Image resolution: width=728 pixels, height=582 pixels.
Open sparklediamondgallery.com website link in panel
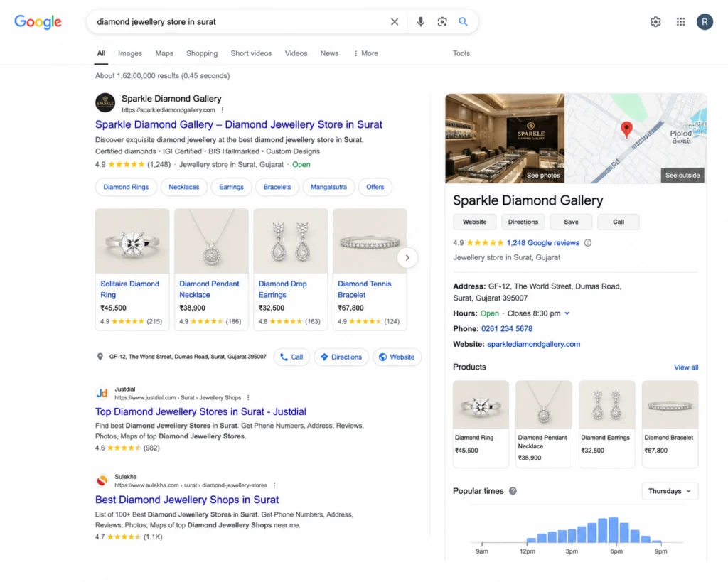pyautogui.click(x=533, y=344)
